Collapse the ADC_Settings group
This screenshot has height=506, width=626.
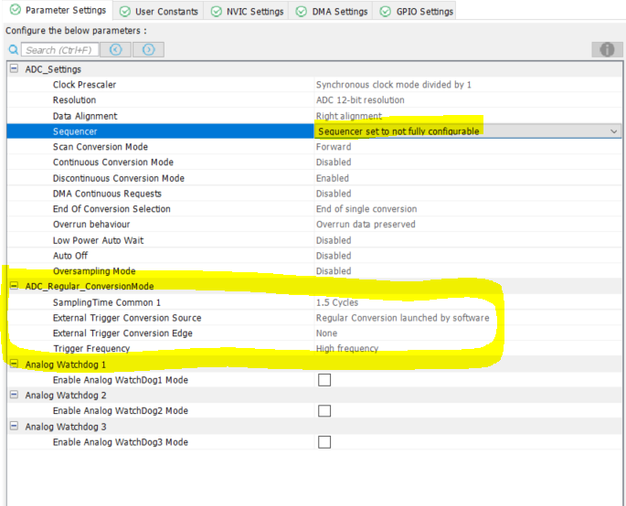[14, 69]
